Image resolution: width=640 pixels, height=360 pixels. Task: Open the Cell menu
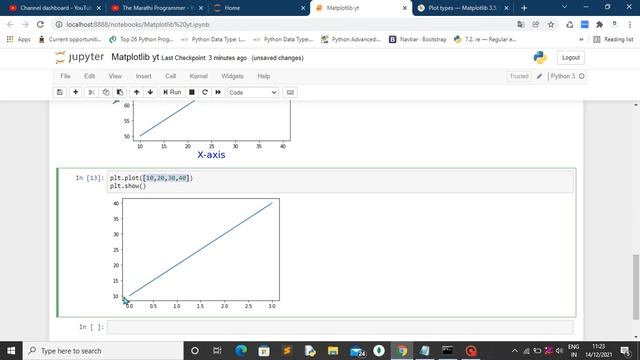[x=170, y=76]
